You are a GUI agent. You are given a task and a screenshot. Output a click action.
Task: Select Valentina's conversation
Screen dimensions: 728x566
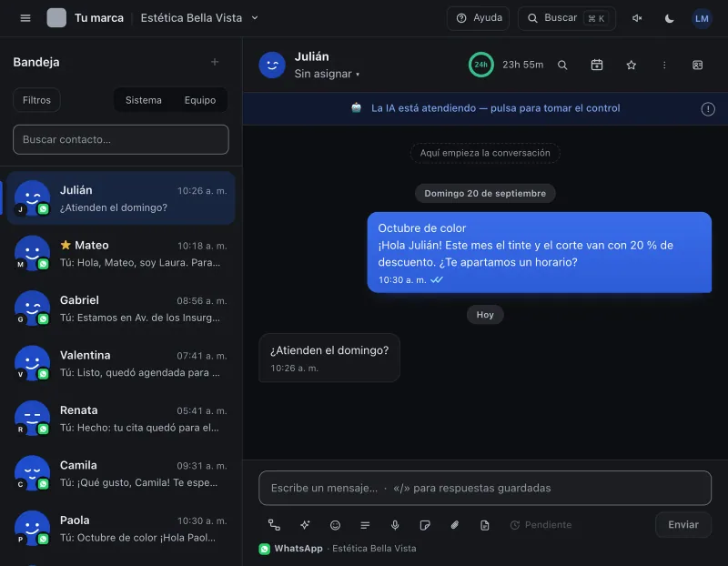tap(121, 364)
